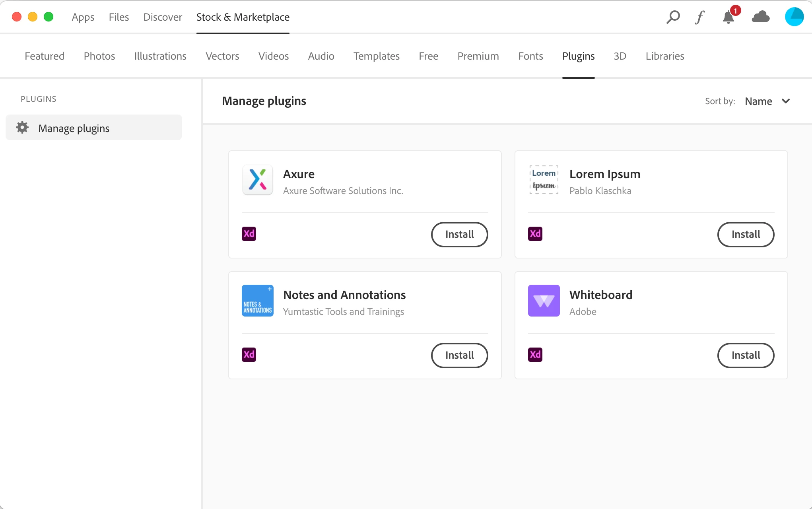Open the Templates category tab
Image resolution: width=812 pixels, height=509 pixels.
click(376, 56)
